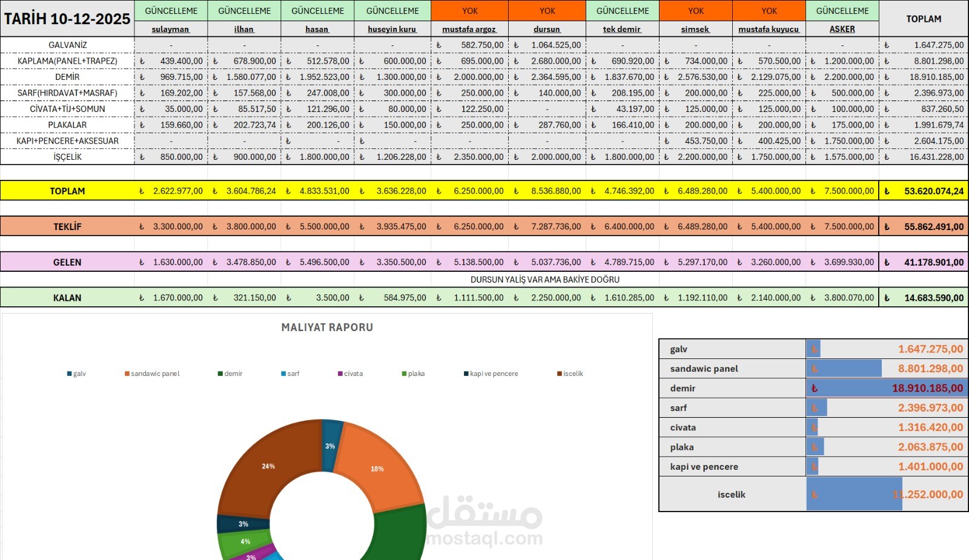Click the 18% orange donut slice
969x560 pixels.
[377, 469]
